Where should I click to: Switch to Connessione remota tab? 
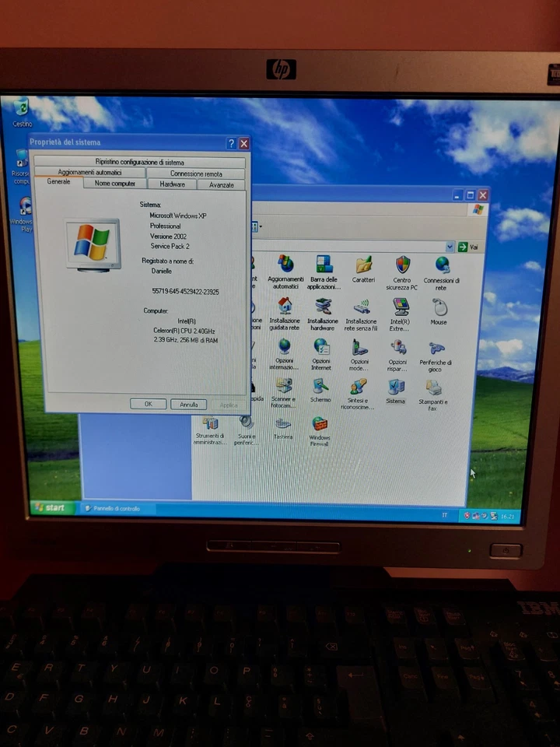(196, 174)
